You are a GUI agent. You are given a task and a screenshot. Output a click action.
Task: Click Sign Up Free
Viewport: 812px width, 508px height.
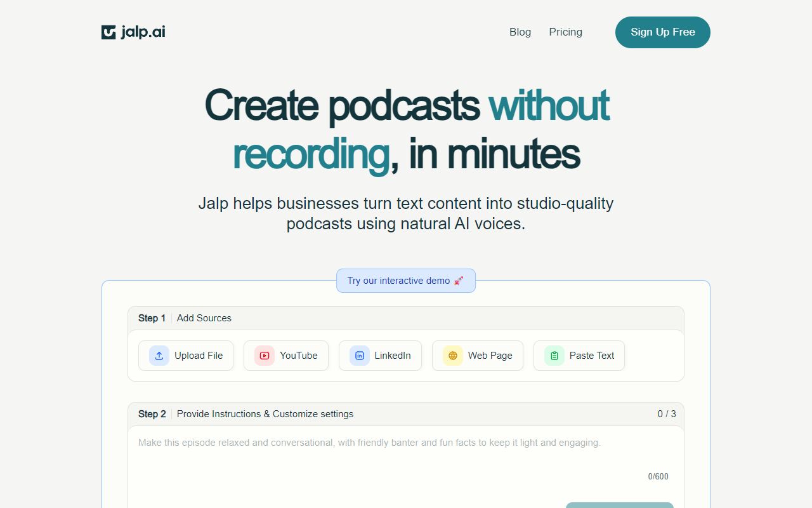click(662, 32)
